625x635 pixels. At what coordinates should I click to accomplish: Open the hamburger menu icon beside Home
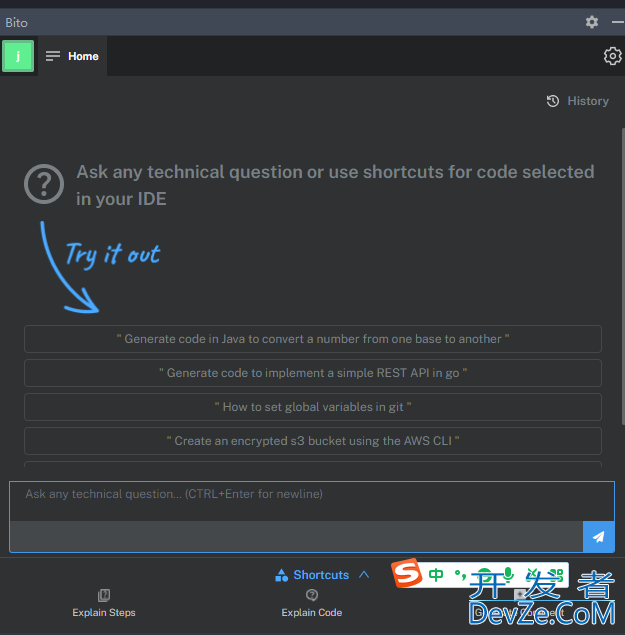tap(53, 56)
